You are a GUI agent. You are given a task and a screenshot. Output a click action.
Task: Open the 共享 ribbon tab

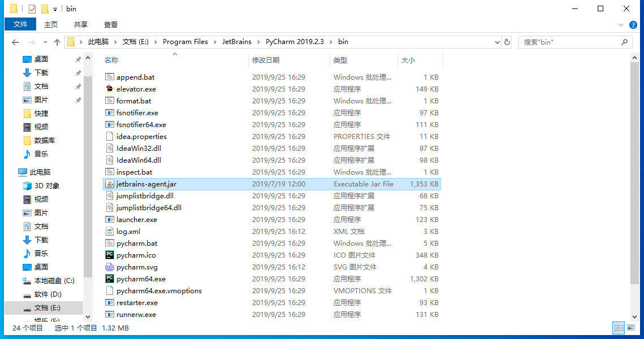click(x=80, y=25)
